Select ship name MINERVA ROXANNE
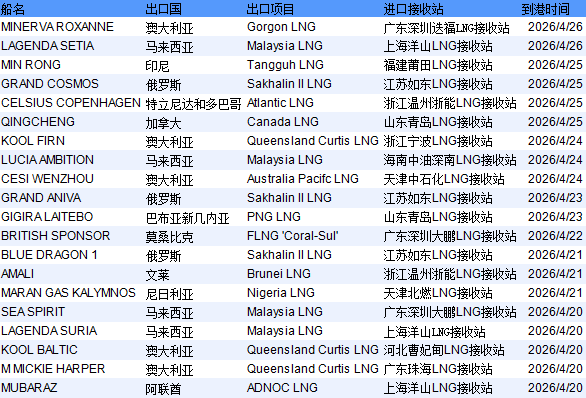This screenshot has width=586, height=398. click(57, 27)
